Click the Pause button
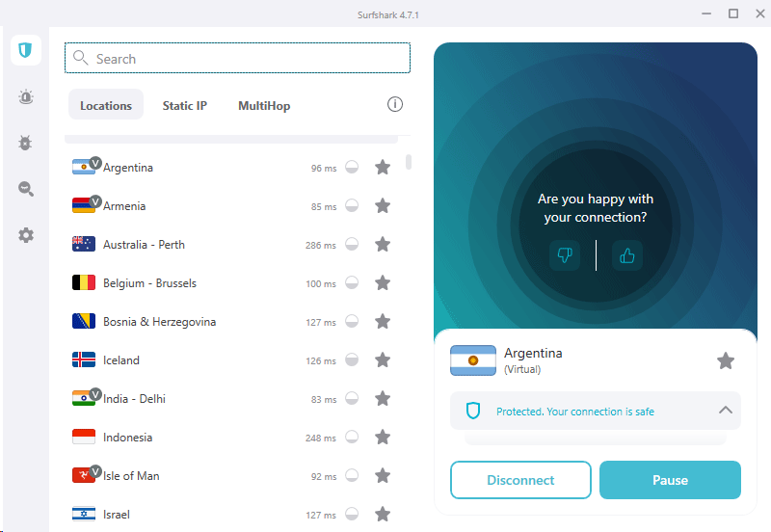The width and height of the screenshot is (771, 532). tap(670, 480)
